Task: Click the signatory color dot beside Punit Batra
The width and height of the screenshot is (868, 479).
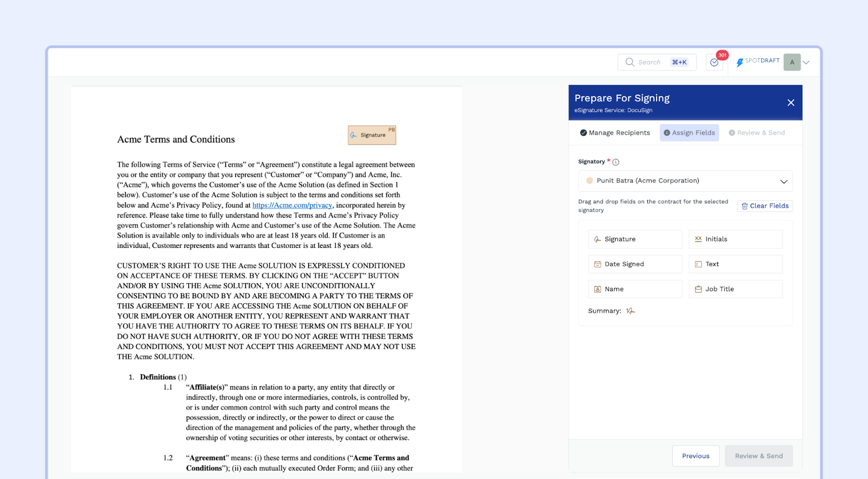Action: 590,181
